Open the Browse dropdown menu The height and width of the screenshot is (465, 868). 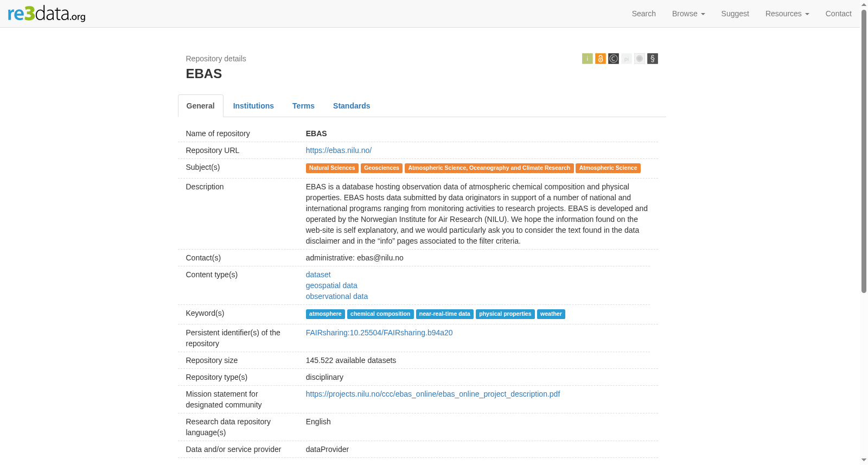(688, 14)
